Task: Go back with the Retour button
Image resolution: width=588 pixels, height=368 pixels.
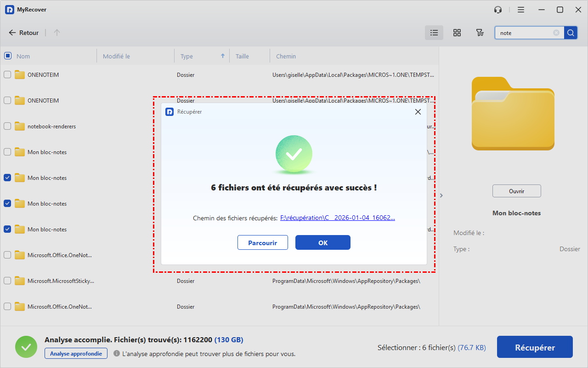Action: [x=24, y=33]
